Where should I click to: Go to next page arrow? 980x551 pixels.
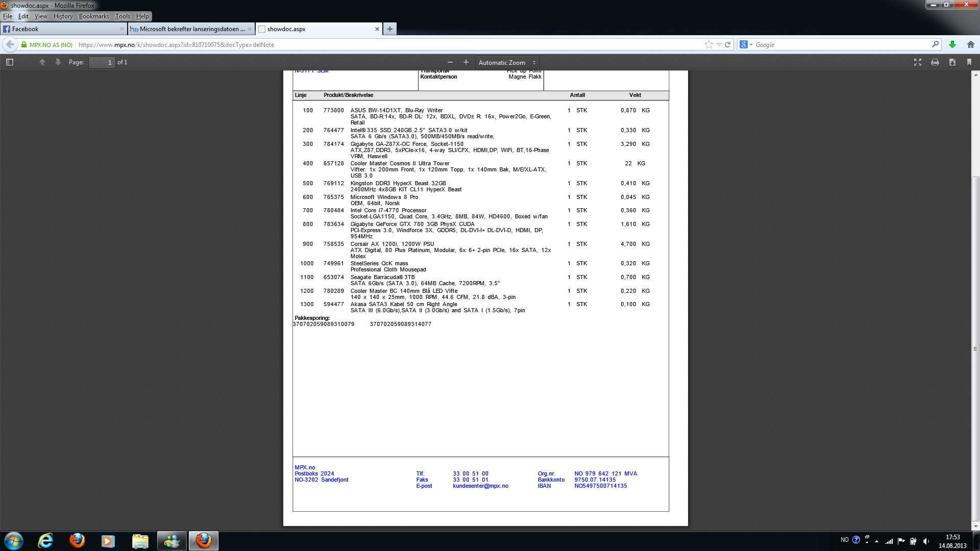point(58,62)
